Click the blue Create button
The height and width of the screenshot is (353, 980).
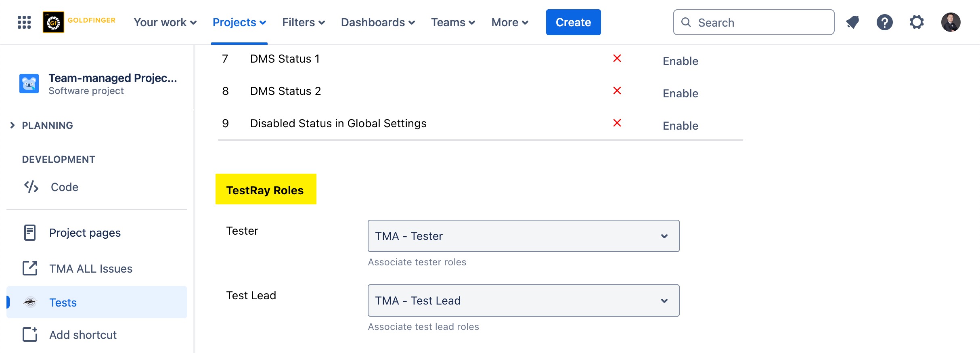[x=573, y=22]
